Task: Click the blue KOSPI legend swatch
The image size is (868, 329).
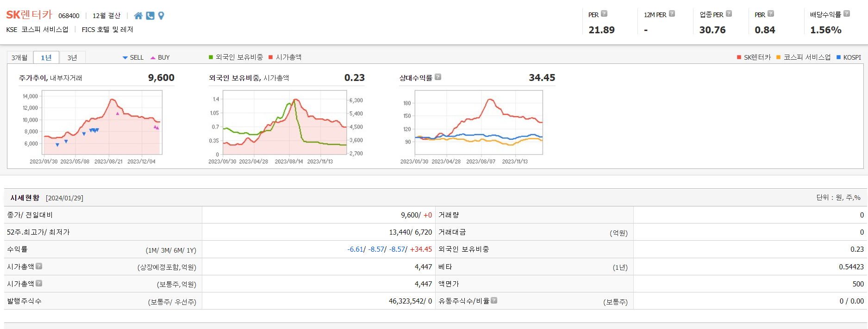Action: pos(838,57)
